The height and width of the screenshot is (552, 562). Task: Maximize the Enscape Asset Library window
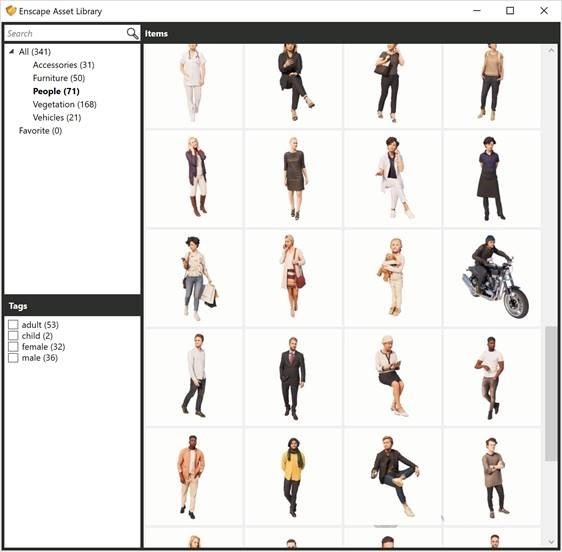tap(510, 11)
